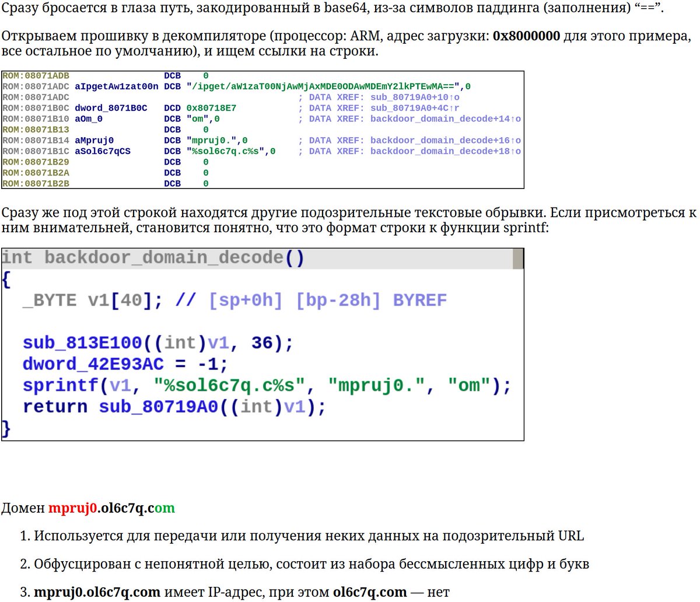Click the first list item about the suspicious URL
This screenshot has width=700, height=602.
[309, 535]
